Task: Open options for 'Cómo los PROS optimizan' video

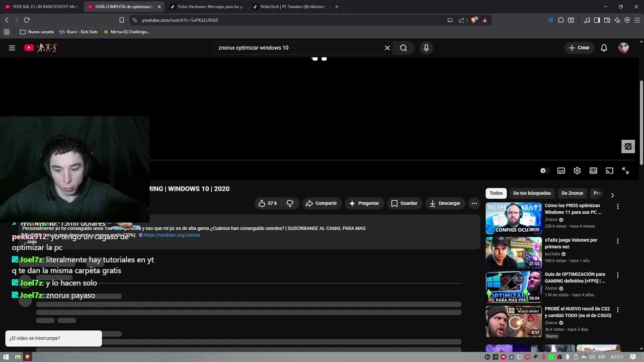Action: [618, 207]
